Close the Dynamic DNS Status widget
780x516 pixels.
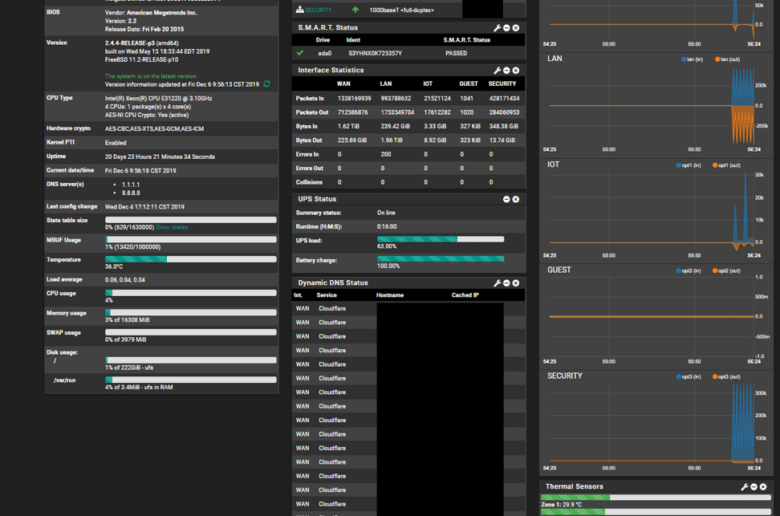(516, 283)
